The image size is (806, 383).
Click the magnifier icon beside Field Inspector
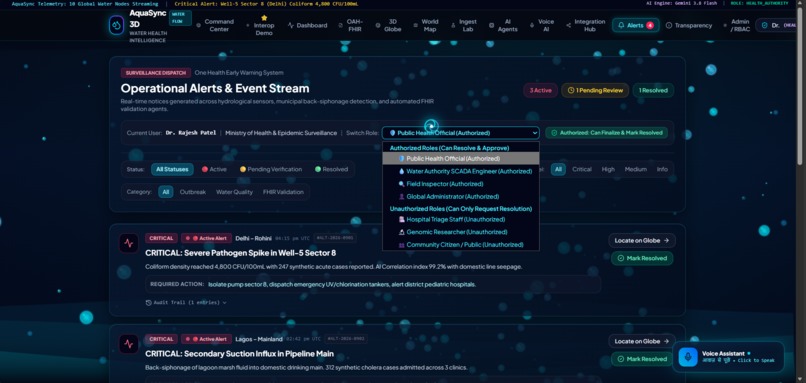pyautogui.click(x=401, y=184)
